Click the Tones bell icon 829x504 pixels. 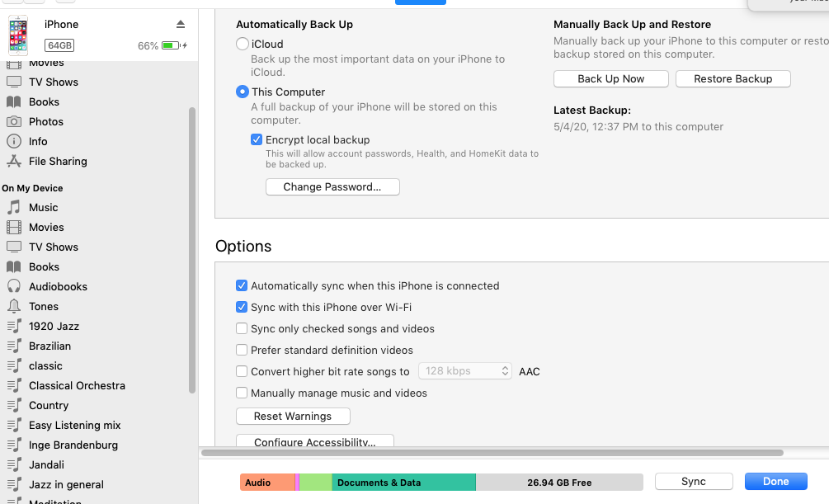(14, 306)
